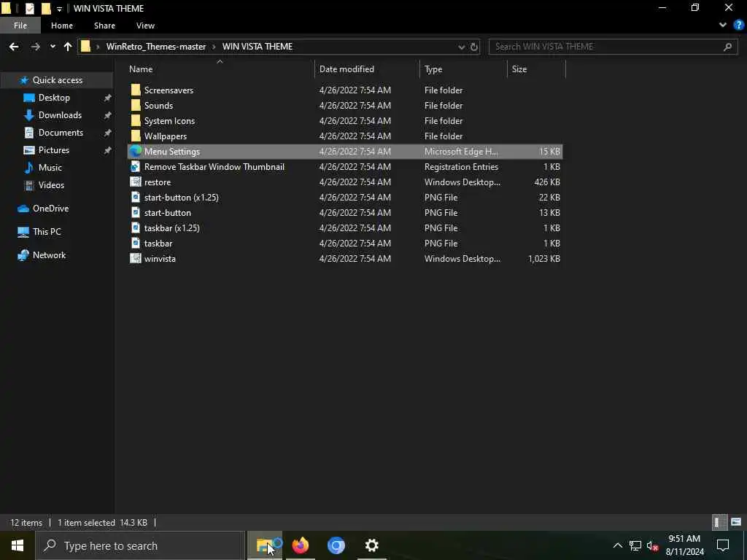
Task: Click the Type here to search box
Action: click(141, 545)
